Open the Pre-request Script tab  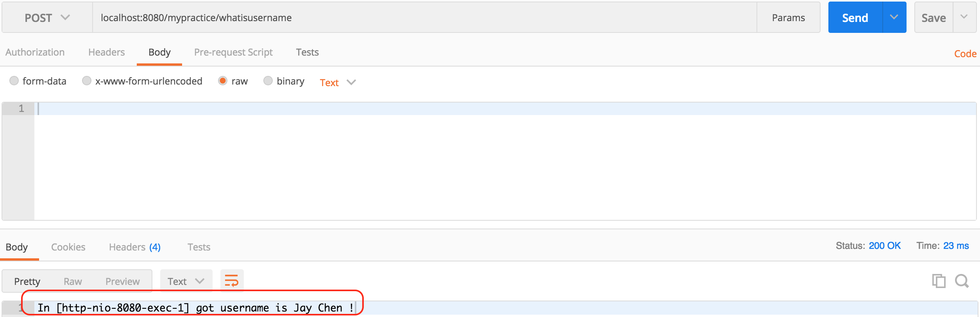click(233, 52)
